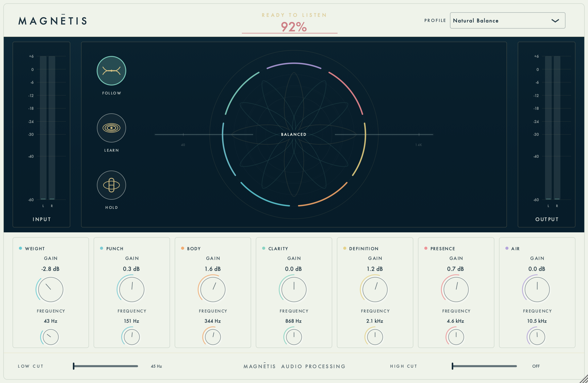Toggle the Clarity band dot
Viewport: 588px width, 383px height.
(264, 248)
